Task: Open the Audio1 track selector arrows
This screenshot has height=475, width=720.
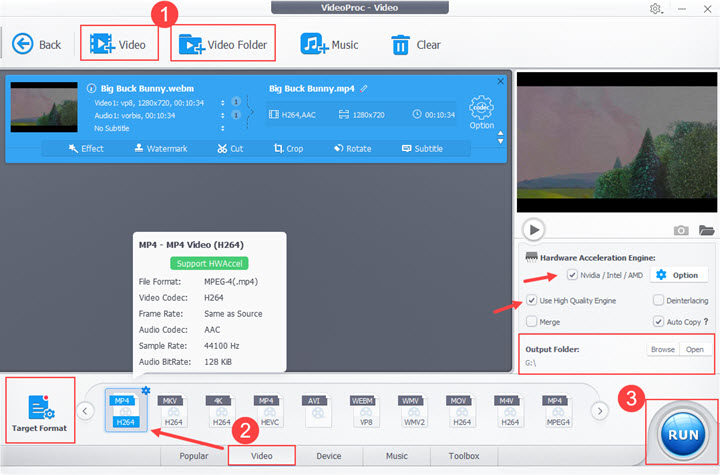Action: click(222, 115)
